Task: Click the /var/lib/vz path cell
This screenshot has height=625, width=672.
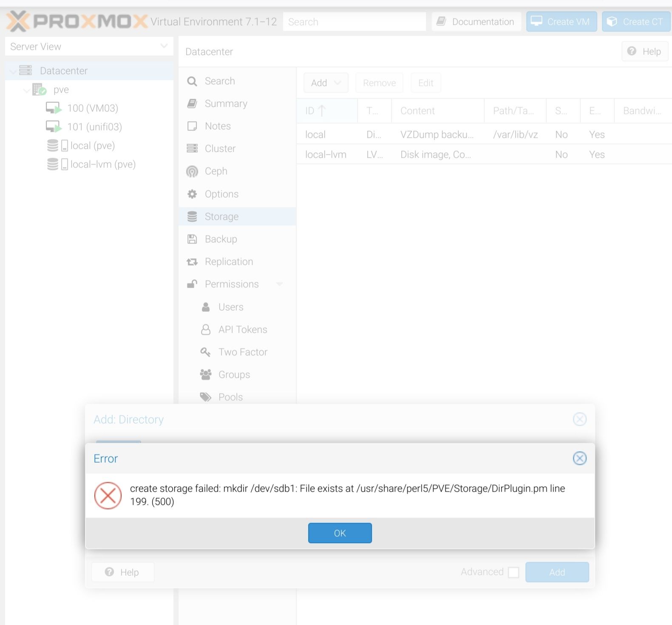Action: 515,135
